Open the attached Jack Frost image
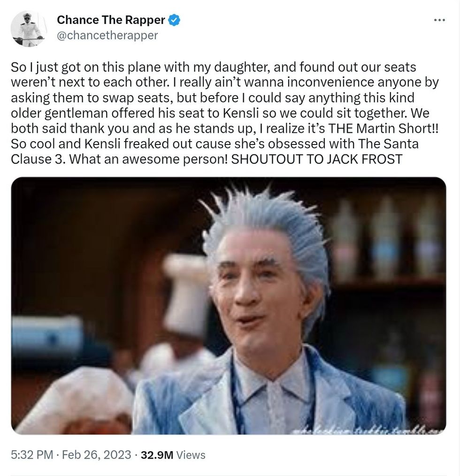Screen dimensions: 460x476 click(x=229, y=305)
